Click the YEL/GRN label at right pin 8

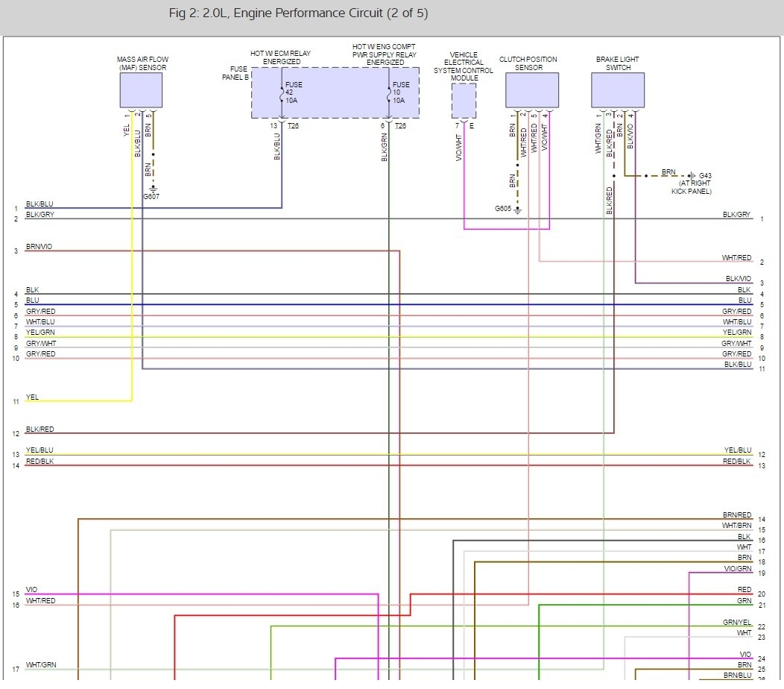pos(737,332)
